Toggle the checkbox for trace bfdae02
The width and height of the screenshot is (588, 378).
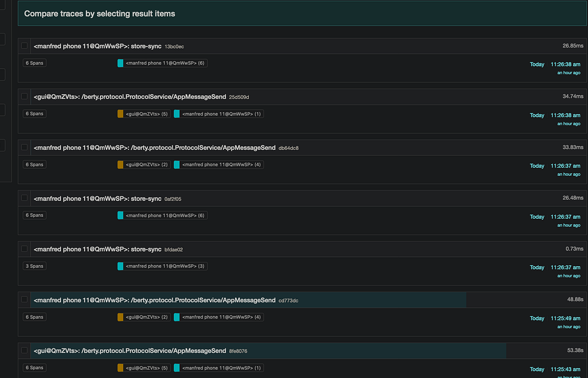coord(24,249)
